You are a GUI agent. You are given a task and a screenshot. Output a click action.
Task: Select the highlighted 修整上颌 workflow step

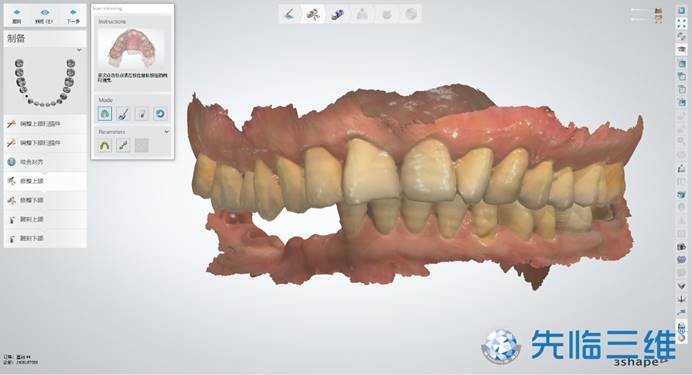click(45, 181)
